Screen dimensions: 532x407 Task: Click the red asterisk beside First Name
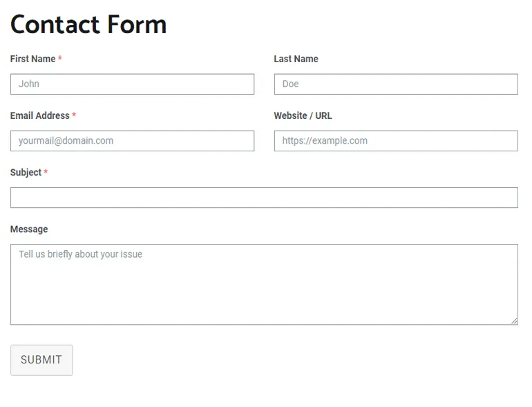click(60, 59)
